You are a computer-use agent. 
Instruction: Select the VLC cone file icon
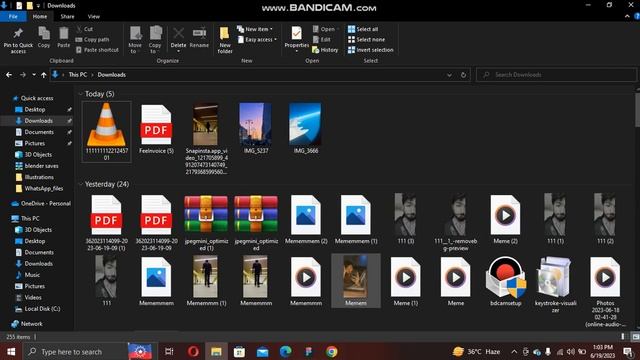(x=107, y=131)
